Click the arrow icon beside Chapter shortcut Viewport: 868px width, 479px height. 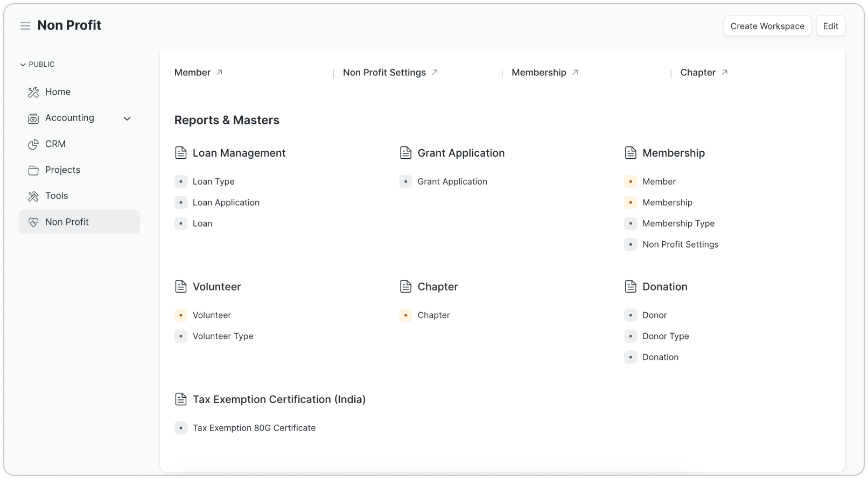(x=724, y=72)
